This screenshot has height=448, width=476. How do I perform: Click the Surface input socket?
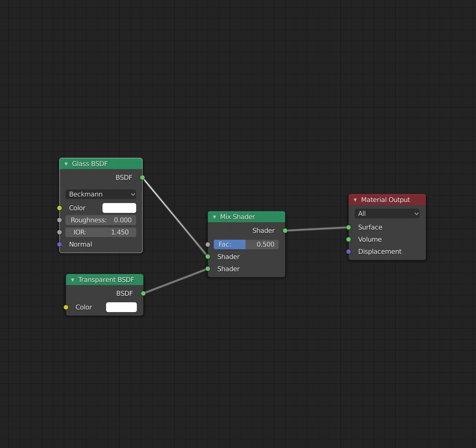tap(349, 227)
